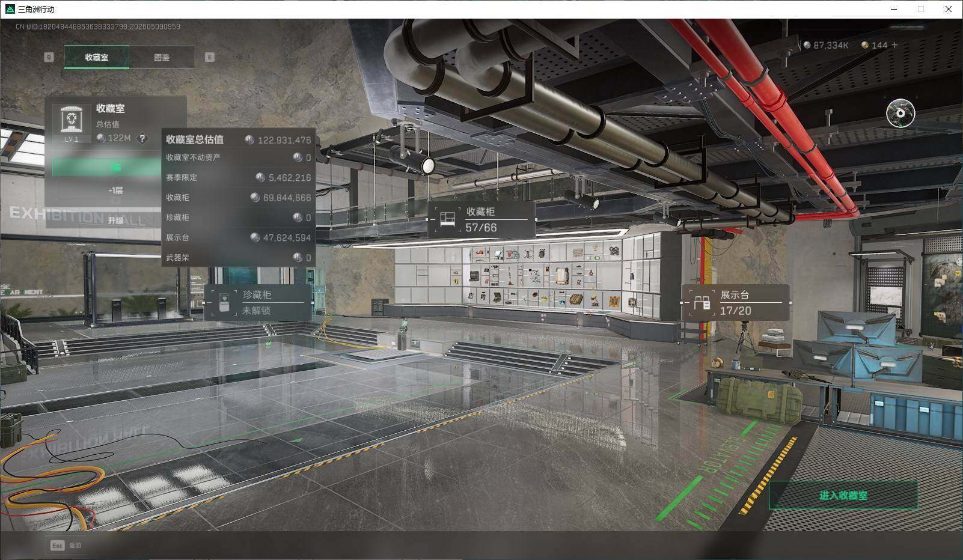963x560 pixels.
Task: Click the 展示台 17/20 stand icon
Action: [702, 303]
